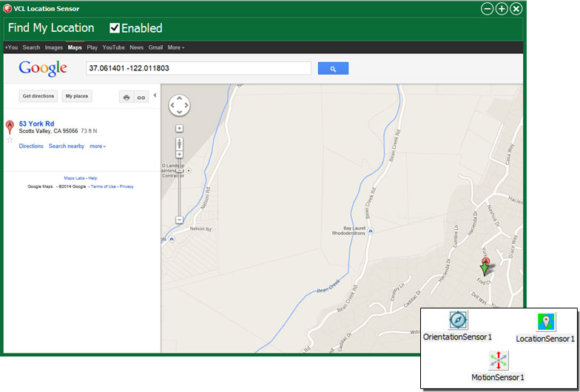Click the Find My Location label

point(51,28)
